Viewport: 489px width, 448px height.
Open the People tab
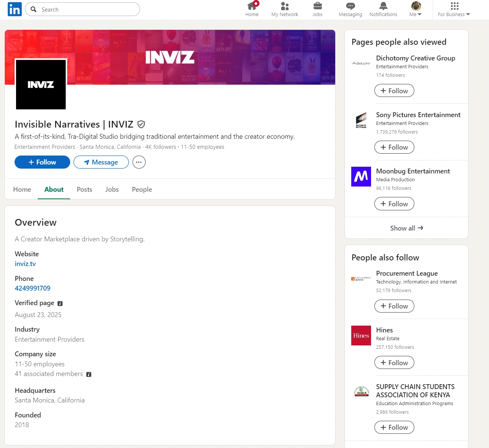pos(142,189)
